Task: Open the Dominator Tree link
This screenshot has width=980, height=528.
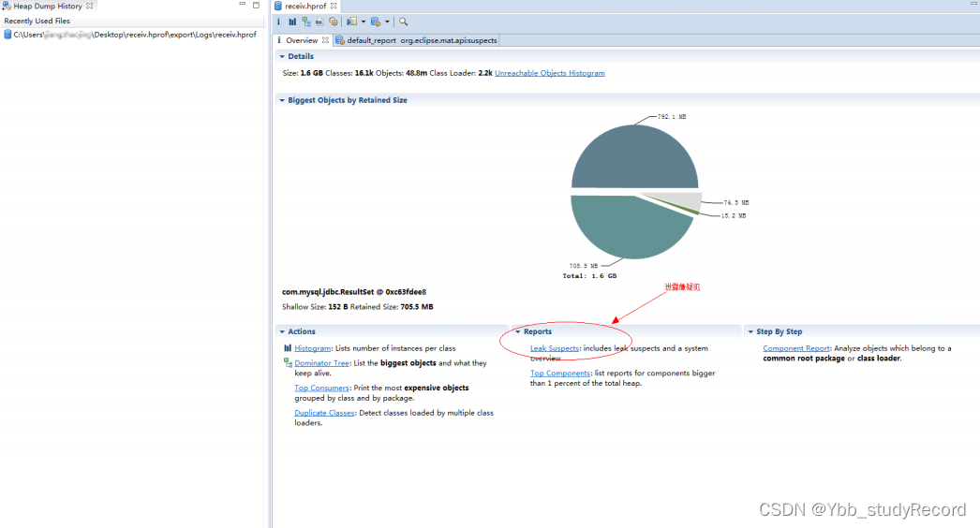Action: (322, 362)
